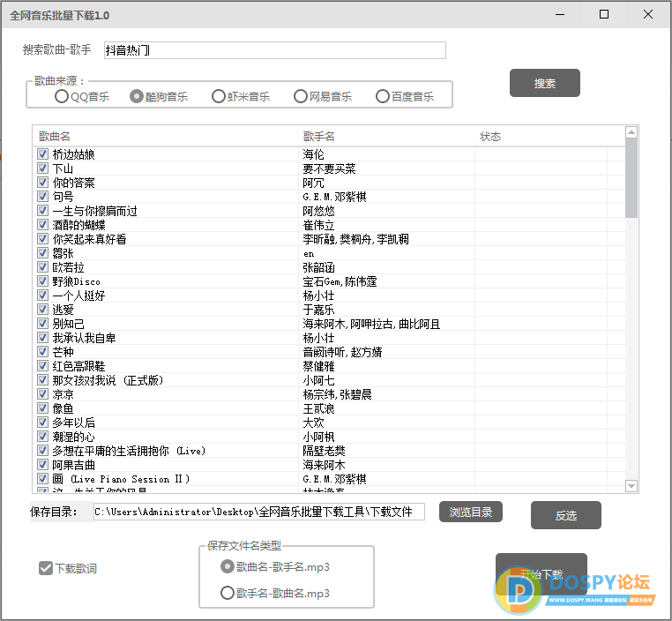Choose 歌手名-歌曲名.mp3 filename format
The width and height of the screenshot is (672, 621).
point(228,594)
